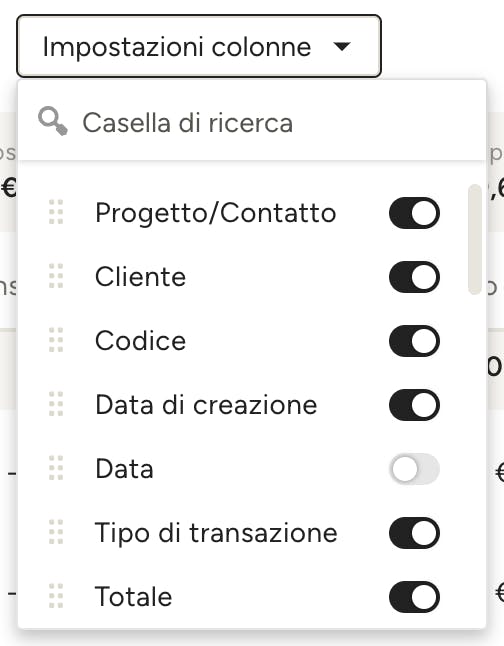Disable the Totale column toggle

click(414, 597)
